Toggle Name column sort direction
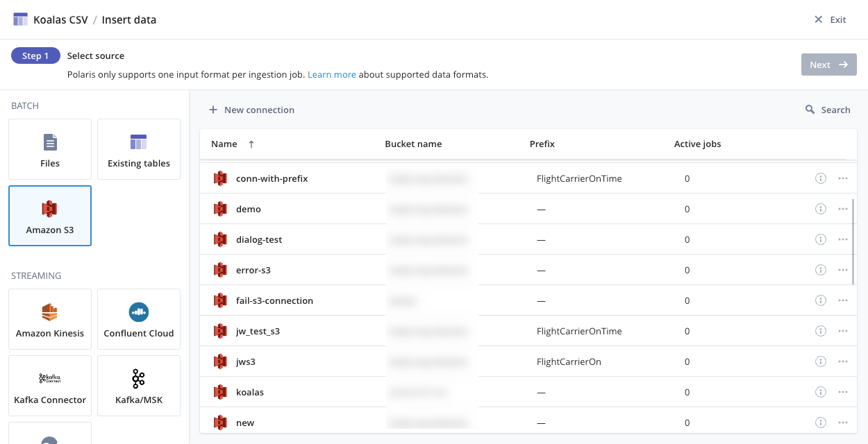Image resolution: width=868 pixels, height=444 pixels. pyautogui.click(x=250, y=144)
